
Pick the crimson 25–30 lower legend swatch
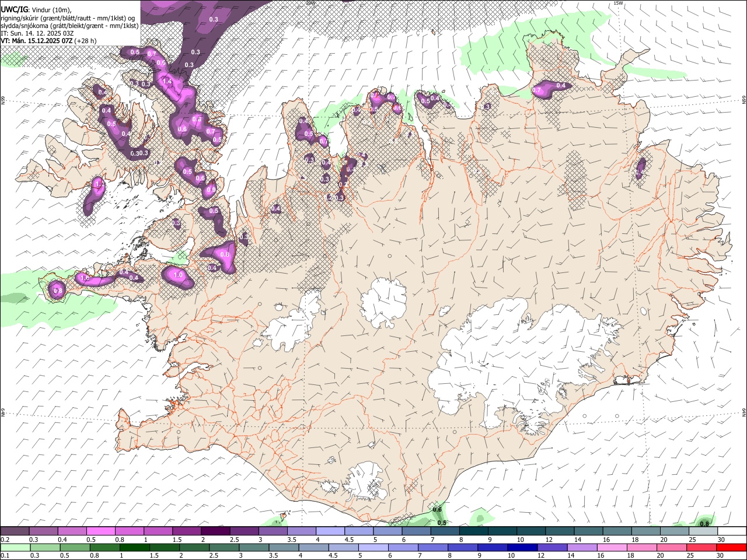(701, 547)
